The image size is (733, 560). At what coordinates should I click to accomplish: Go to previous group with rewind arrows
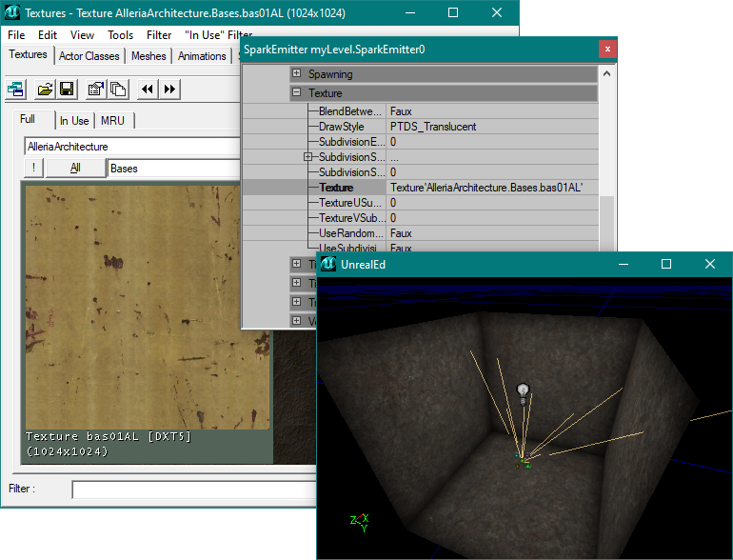point(148,89)
